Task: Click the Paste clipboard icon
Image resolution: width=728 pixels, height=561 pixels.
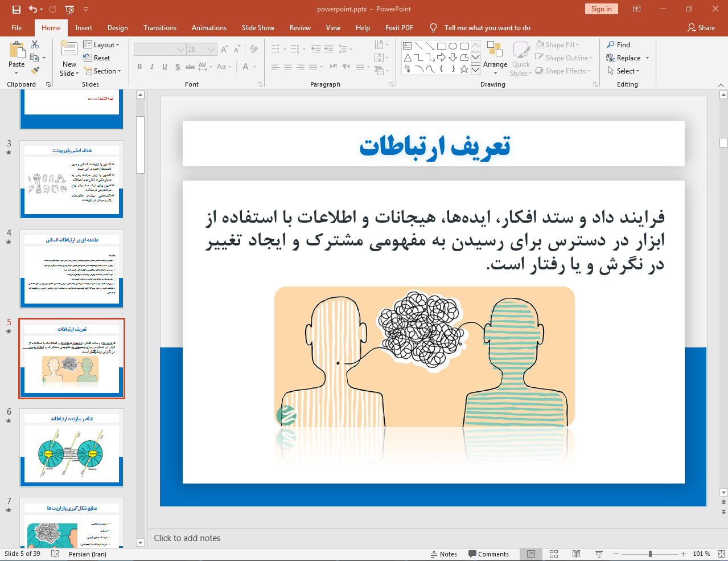Action: point(17,50)
